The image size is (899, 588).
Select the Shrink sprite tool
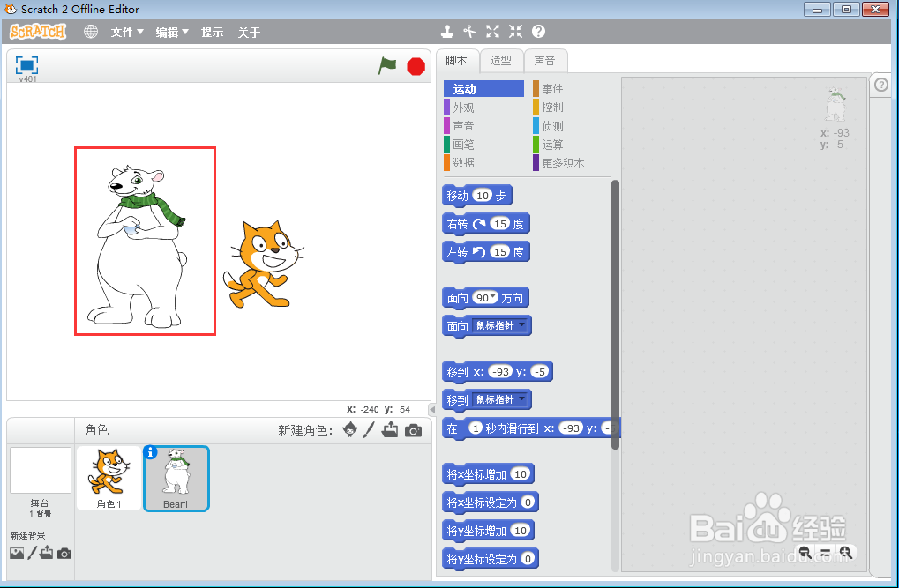click(515, 32)
